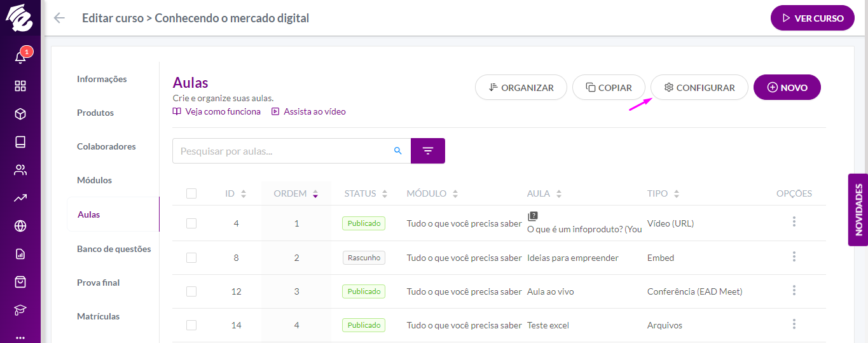Open the purple filter button next to search
The width and height of the screenshot is (868, 343).
428,151
